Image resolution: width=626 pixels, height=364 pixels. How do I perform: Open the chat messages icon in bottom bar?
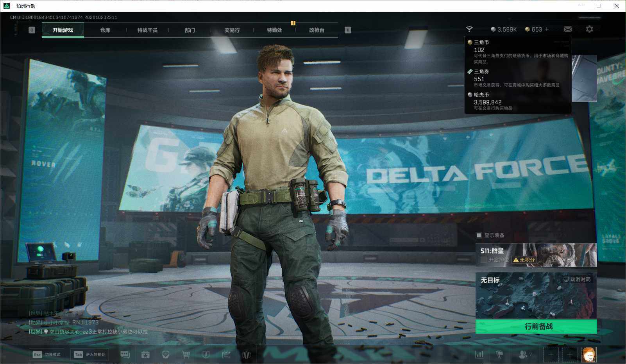click(x=125, y=354)
